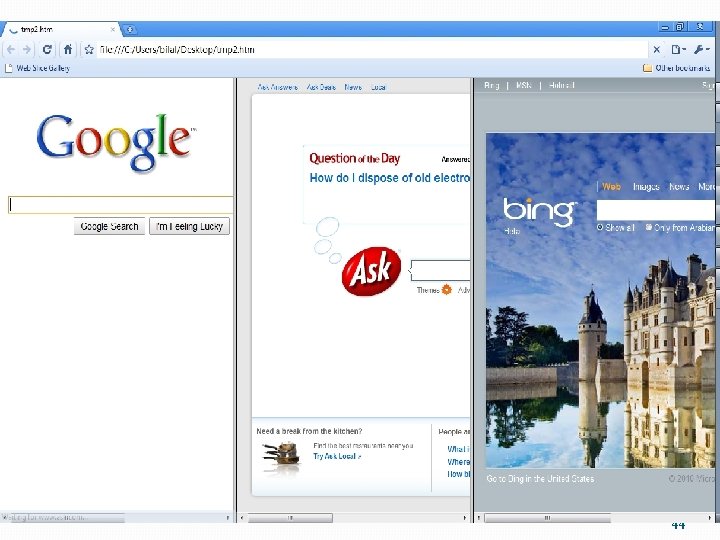720x540 pixels.
Task: Restore down the Chrome window
Action: pos(681,27)
